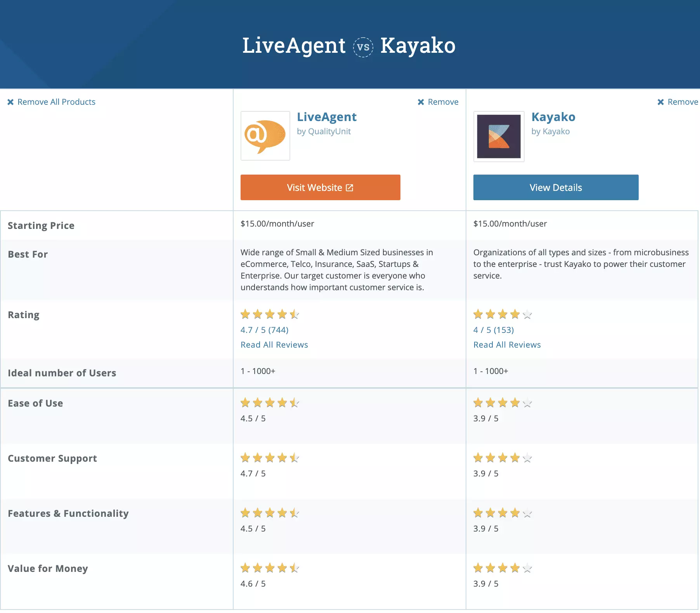This screenshot has width=700, height=613.
Task: Open LiveAgent's 4.7 / 5 rating link
Action: (x=264, y=330)
